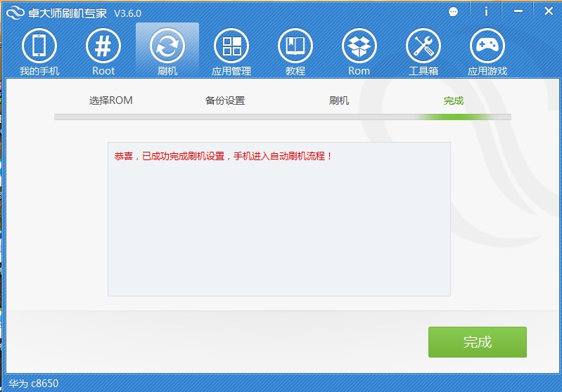Select the 刷机 (Flash) refresh icon
The image size is (562, 392).
(167, 46)
